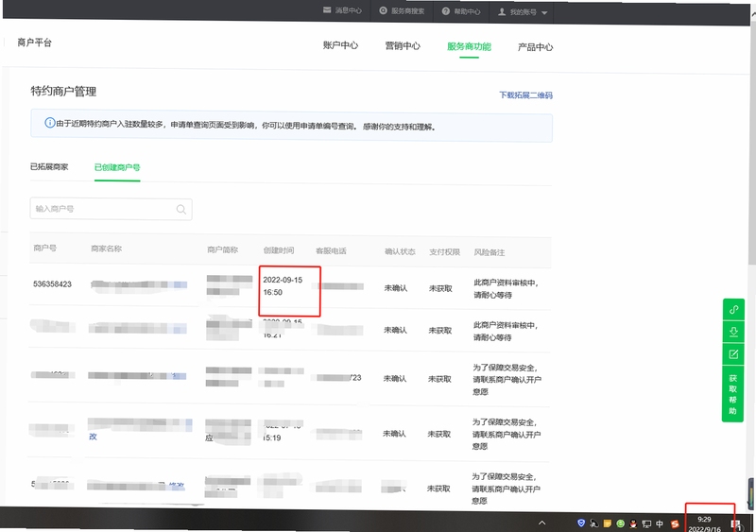Show hidden tray icons with the chevron
The height and width of the screenshot is (532, 756).
click(x=541, y=523)
